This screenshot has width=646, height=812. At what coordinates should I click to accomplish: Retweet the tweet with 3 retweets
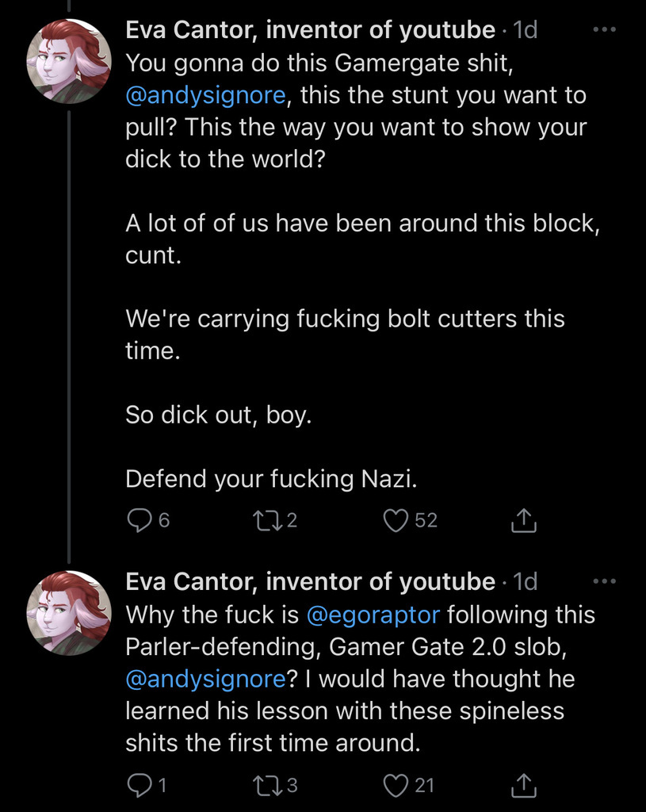coord(262,785)
